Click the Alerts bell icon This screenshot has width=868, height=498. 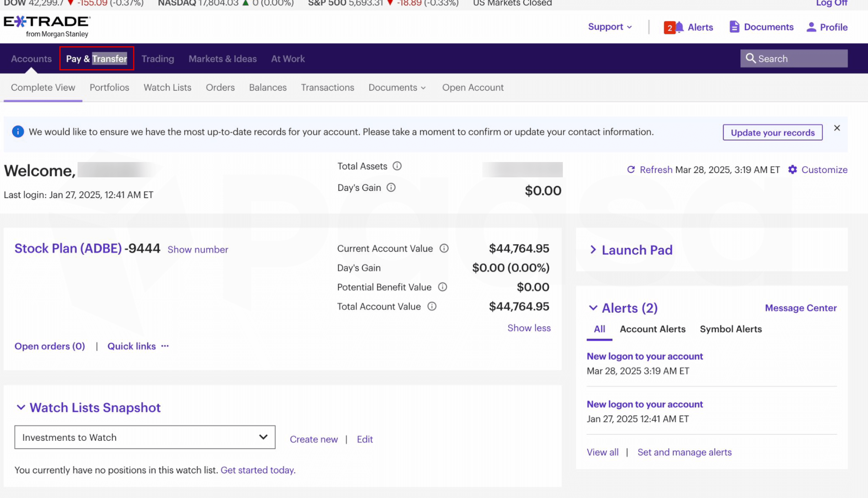(679, 27)
